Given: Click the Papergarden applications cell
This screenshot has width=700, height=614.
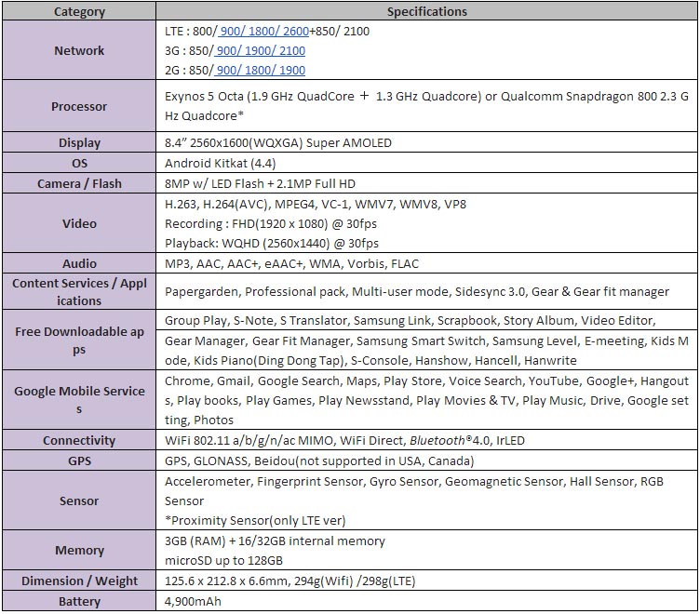Looking at the screenshot, I should coord(426,292).
